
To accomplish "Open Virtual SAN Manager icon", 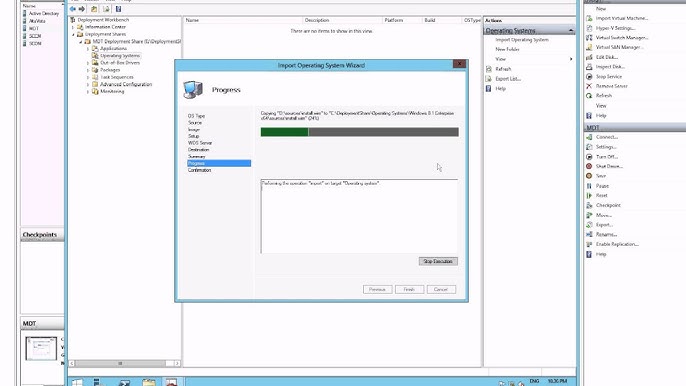I will (589, 47).
